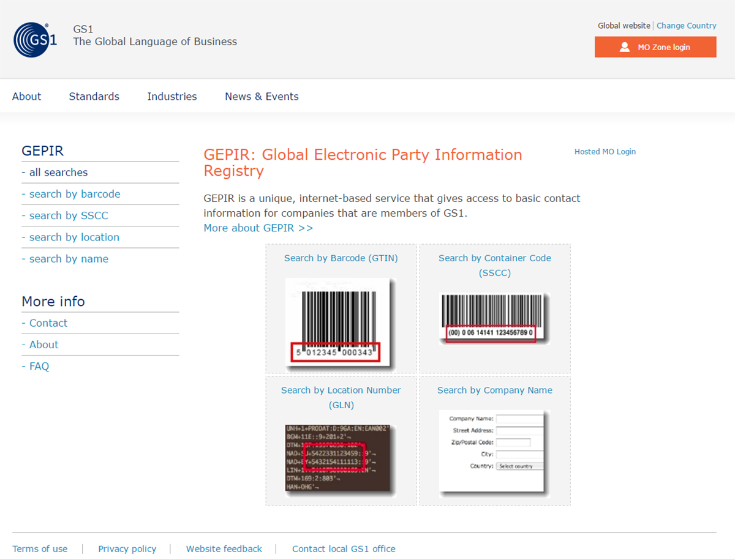
Task: Click the company name form image
Action: pyautogui.click(x=494, y=454)
